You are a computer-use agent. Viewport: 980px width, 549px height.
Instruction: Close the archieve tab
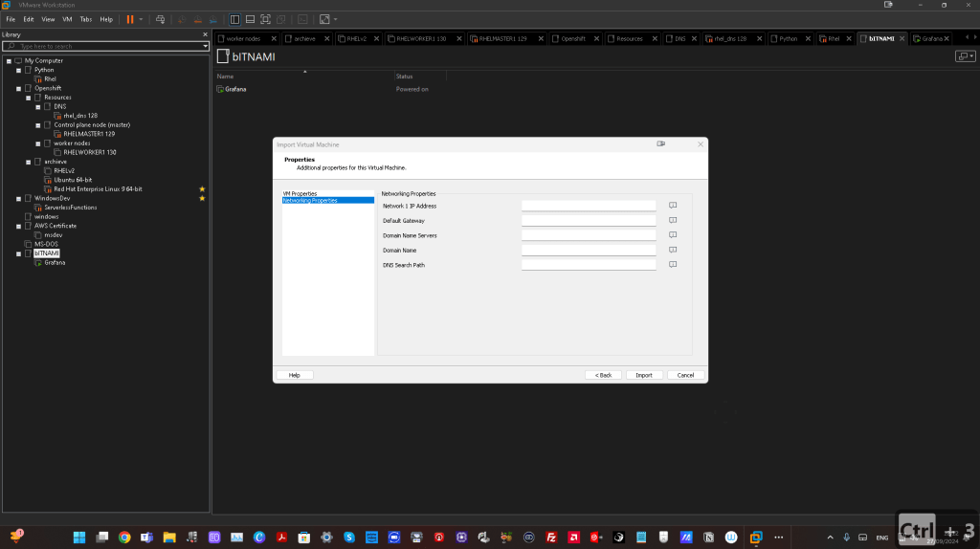pyautogui.click(x=327, y=38)
